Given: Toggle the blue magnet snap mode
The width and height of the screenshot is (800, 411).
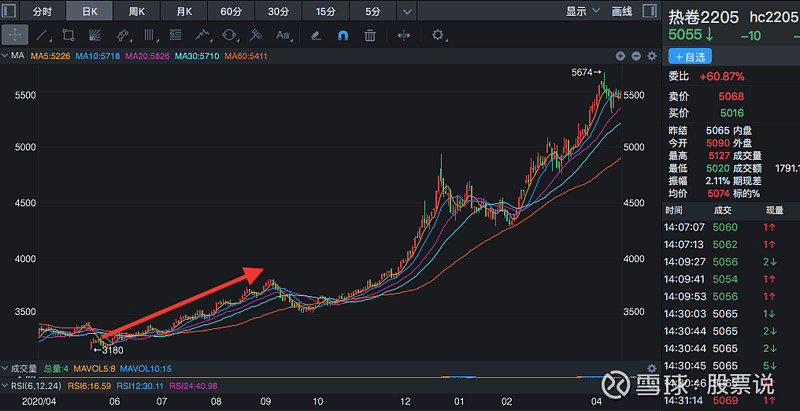Looking at the screenshot, I should [343, 35].
